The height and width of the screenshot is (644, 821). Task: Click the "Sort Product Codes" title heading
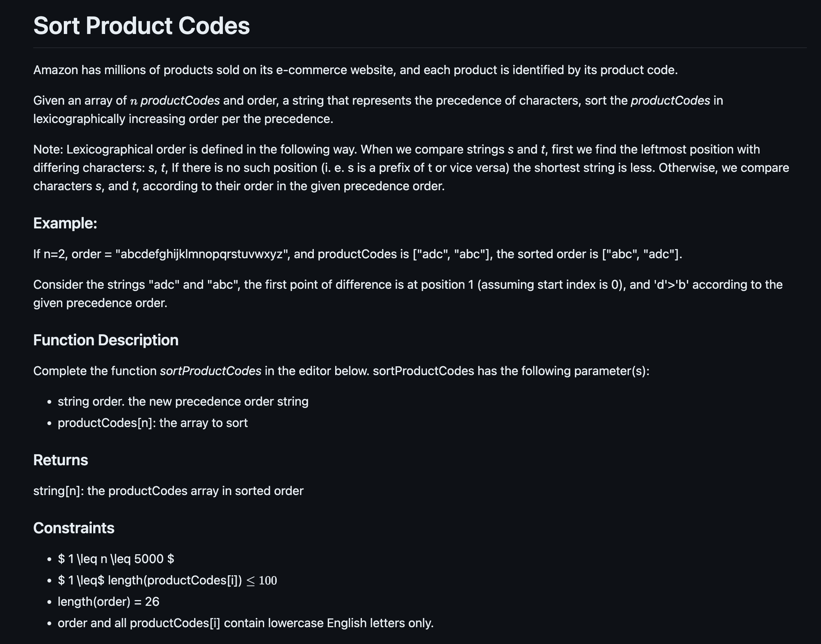pyautogui.click(x=141, y=26)
